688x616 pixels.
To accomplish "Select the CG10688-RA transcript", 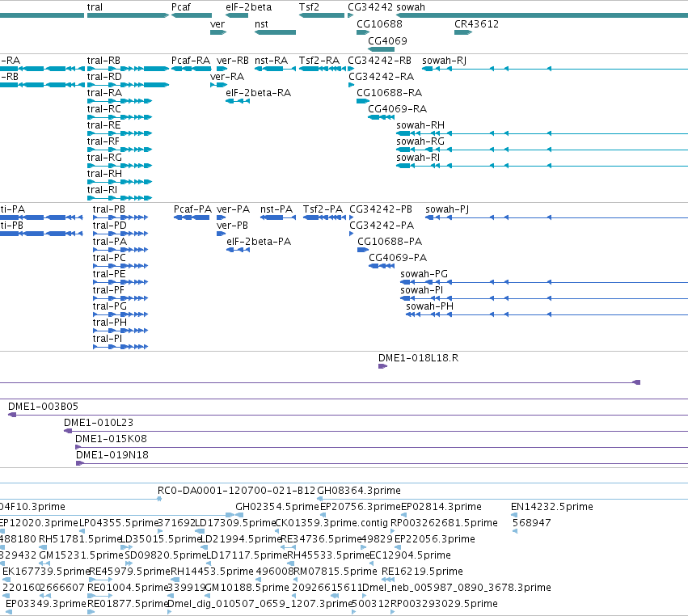I will click(x=363, y=101).
